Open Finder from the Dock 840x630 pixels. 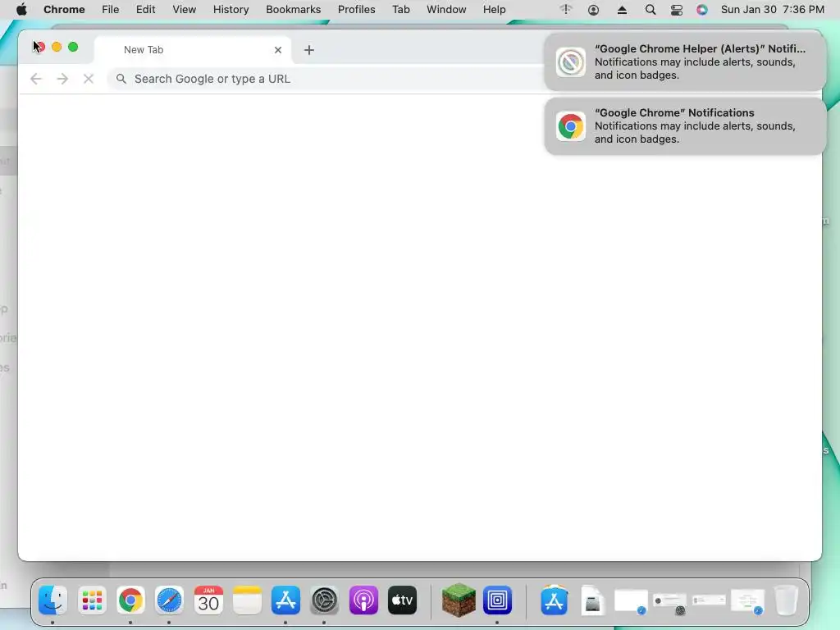(52, 600)
